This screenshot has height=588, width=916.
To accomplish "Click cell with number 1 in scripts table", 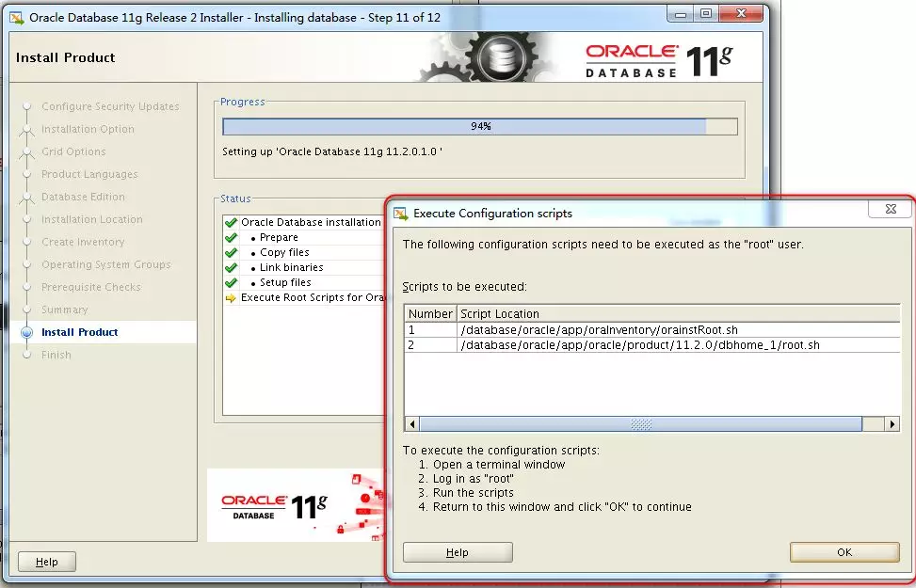I will point(430,330).
